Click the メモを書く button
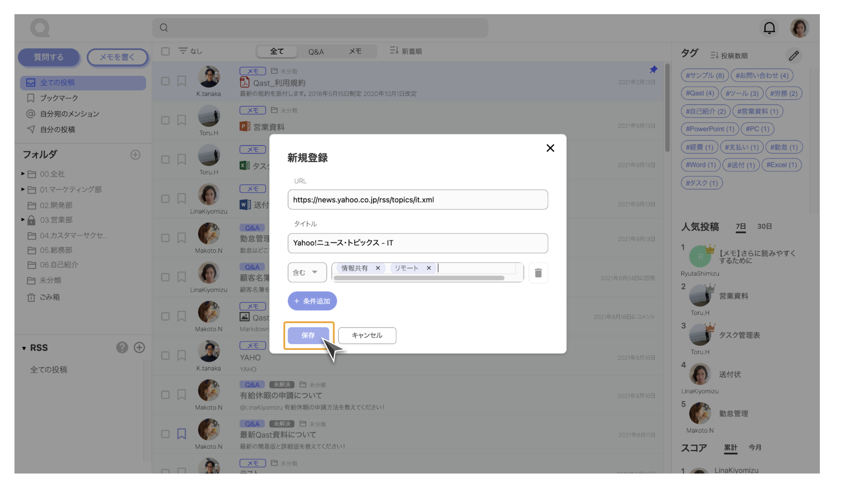Screen dimensions: 868x488 (x=117, y=57)
